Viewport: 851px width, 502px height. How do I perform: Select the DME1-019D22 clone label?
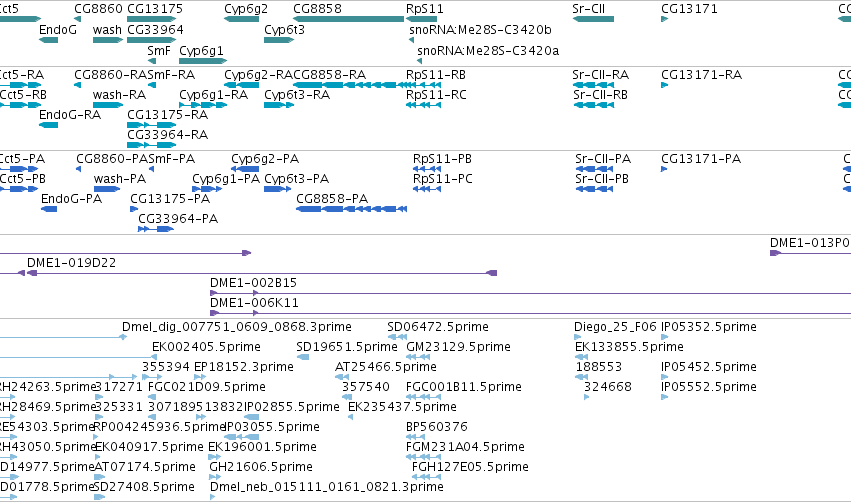pyautogui.click(x=72, y=263)
